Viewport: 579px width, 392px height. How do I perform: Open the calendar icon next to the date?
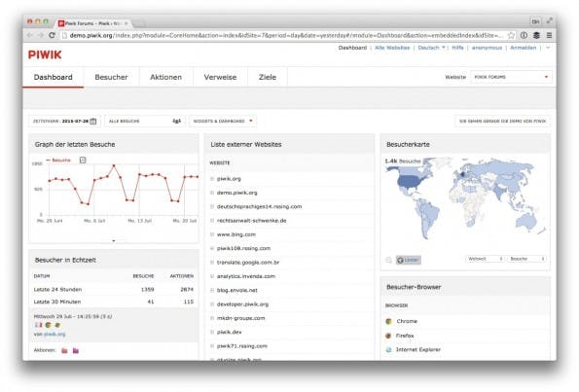pos(93,121)
